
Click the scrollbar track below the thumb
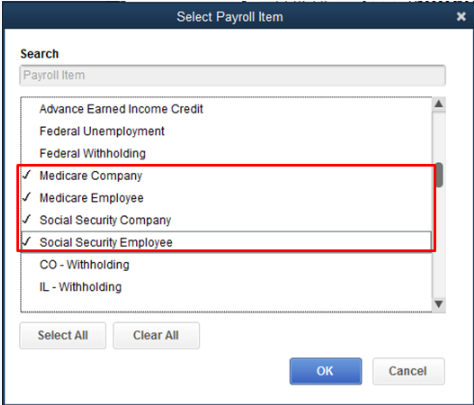click(439, 243)
